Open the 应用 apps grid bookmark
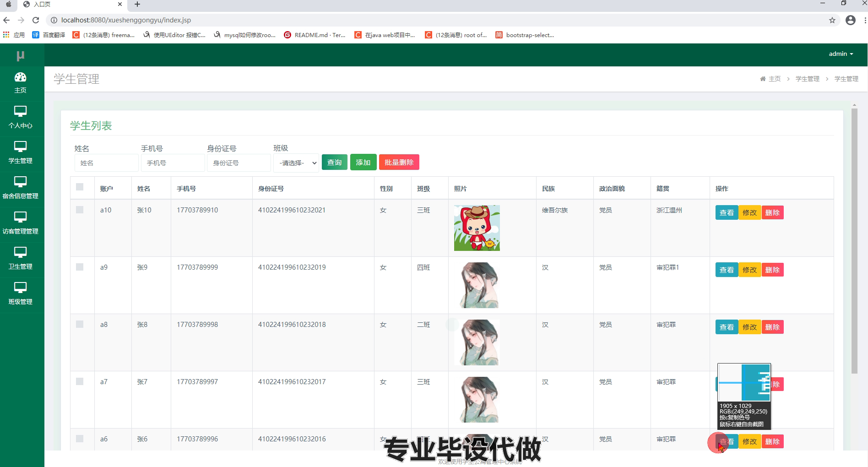 click(x=13, y=35)
